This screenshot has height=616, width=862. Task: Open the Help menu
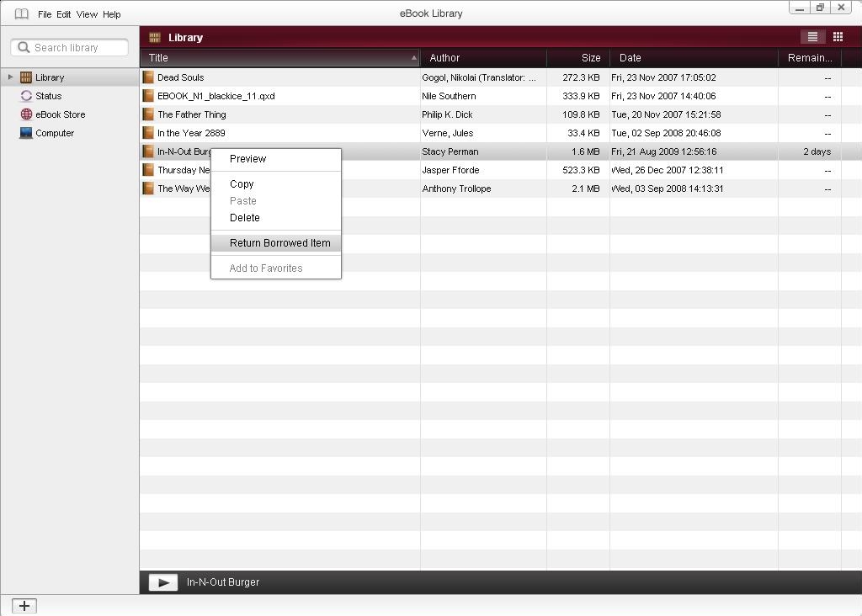click(112, 14)
